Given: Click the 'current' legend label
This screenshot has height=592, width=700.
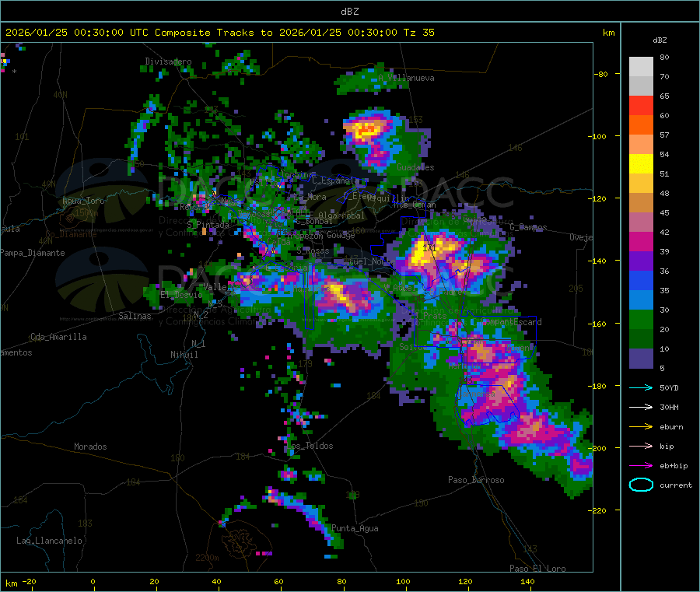Looking at the screenshot, I should 676,485.
